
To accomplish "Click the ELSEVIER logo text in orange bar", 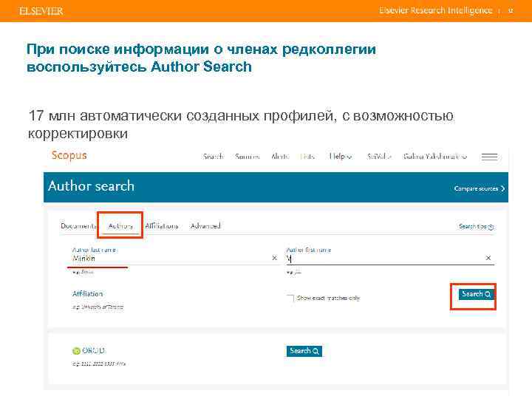I will point(41,11).
